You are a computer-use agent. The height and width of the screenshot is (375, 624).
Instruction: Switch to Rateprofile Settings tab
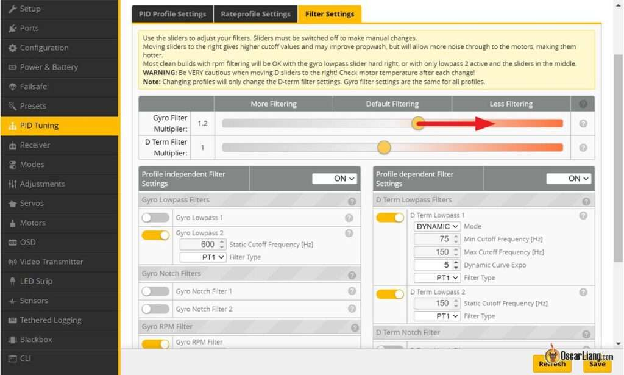pos(255,14)
